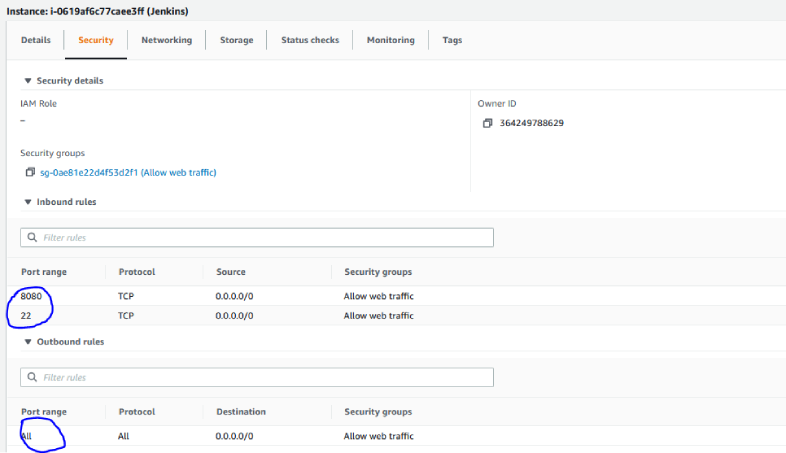Collapse the Security details section
Screen dimensions: 786x453
pyautogui.click(x=28, y=81)
